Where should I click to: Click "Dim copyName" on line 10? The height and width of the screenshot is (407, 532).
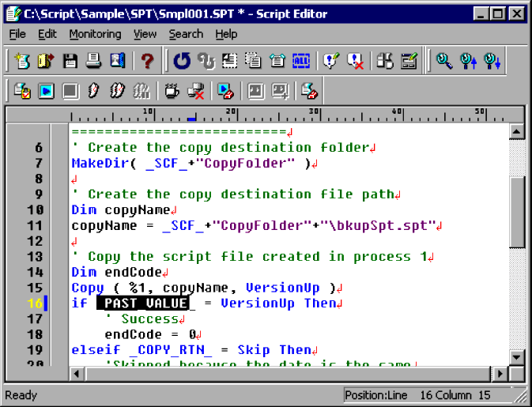pos(121,210)
